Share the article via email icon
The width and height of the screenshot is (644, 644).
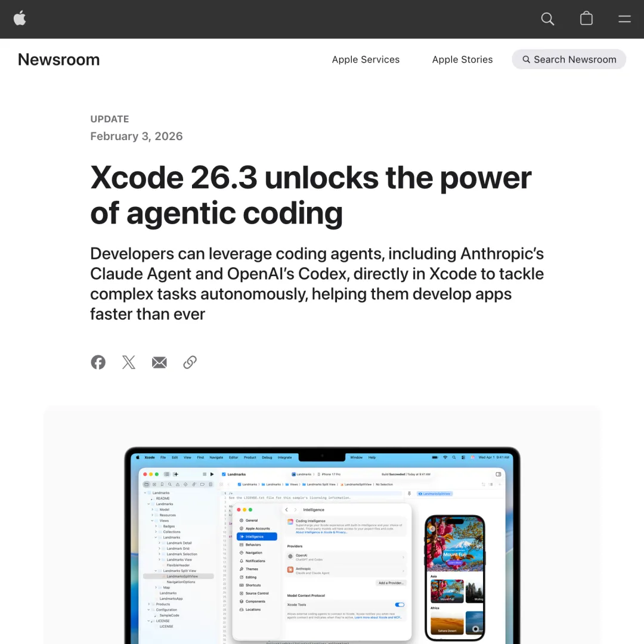point(159,363)
